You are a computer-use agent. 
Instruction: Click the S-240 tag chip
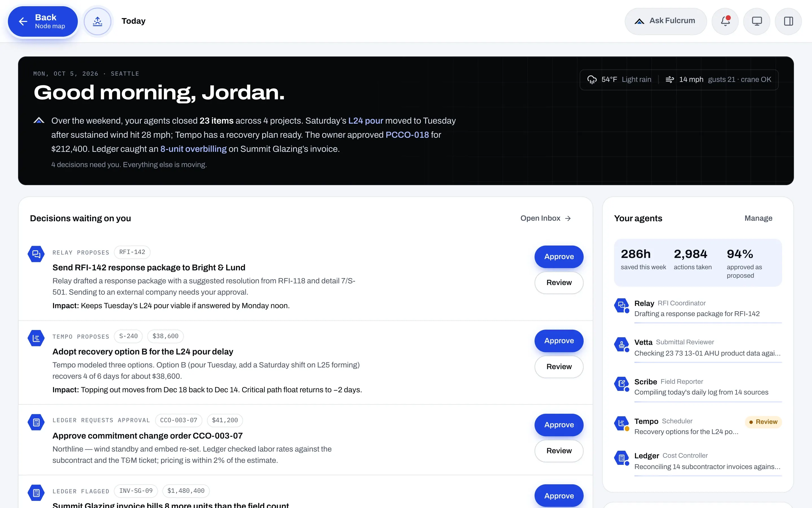tap(128, 336)
